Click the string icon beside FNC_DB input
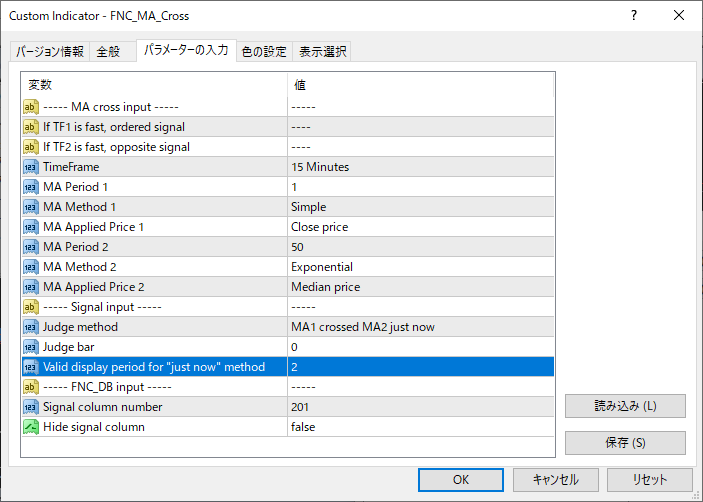703x502 pixels. 30,387
